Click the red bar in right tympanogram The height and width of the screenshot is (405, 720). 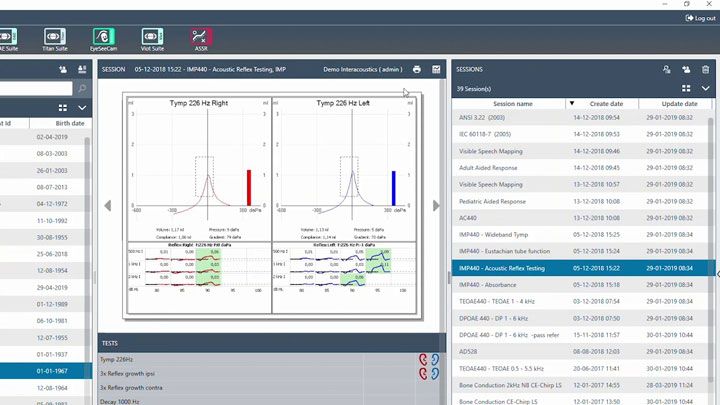[x=249, y=187]
